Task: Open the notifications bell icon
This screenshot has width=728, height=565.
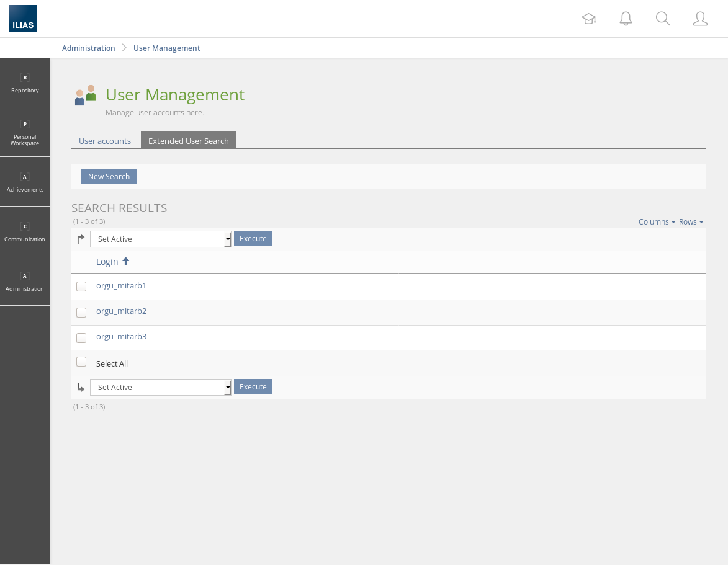Action: (626, 19)
